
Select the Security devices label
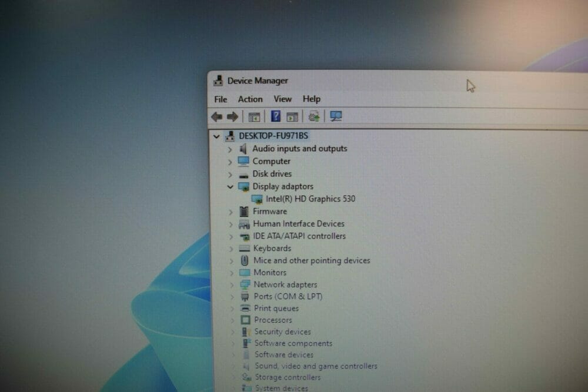(x=283, y=331)
